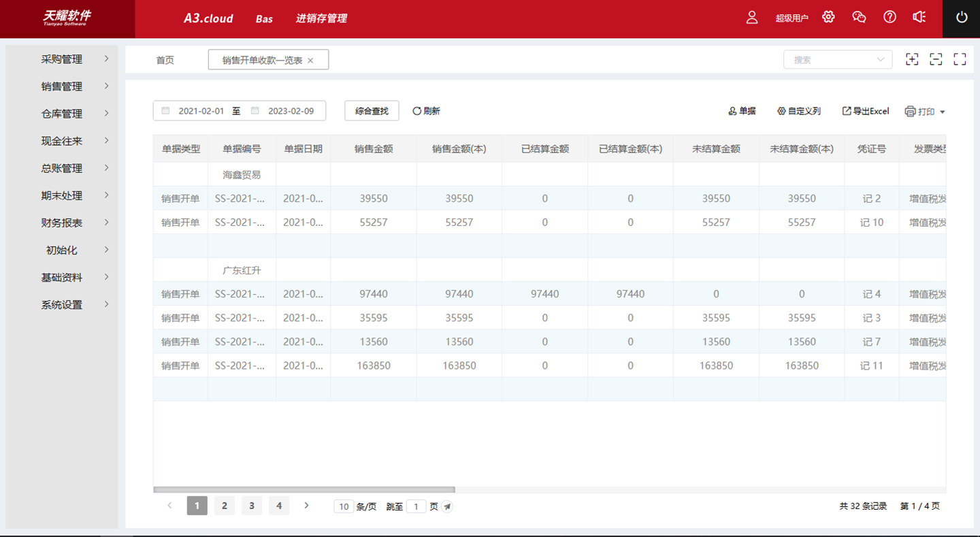Open the settings gear icon

(x=828, y=18)
